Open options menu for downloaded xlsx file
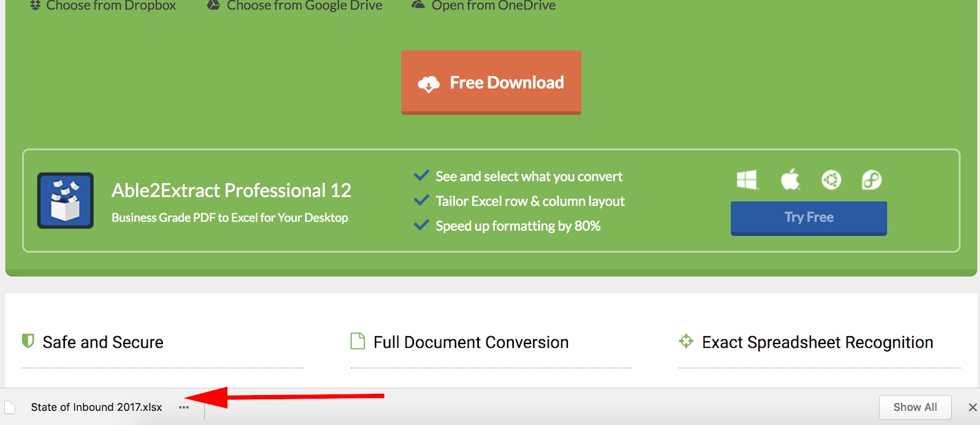This screenshot has height=425, width=980. 184,407
